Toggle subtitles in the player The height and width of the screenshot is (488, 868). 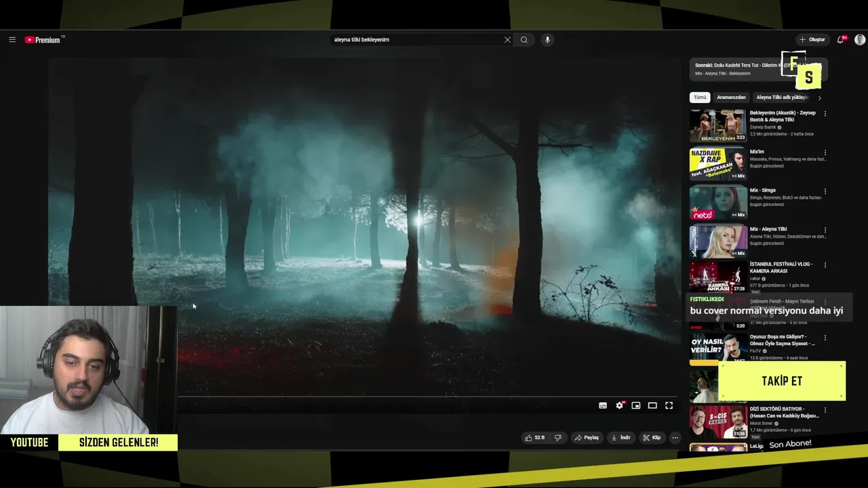click(x=603, y=405)
